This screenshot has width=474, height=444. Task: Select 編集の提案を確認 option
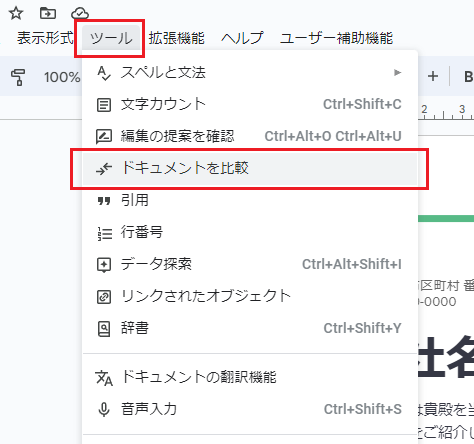click(x=250, y=136)
